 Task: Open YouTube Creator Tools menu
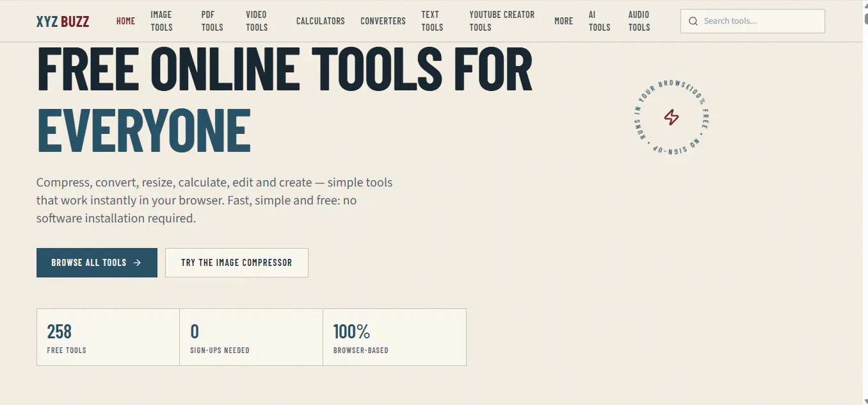(502, 21)
